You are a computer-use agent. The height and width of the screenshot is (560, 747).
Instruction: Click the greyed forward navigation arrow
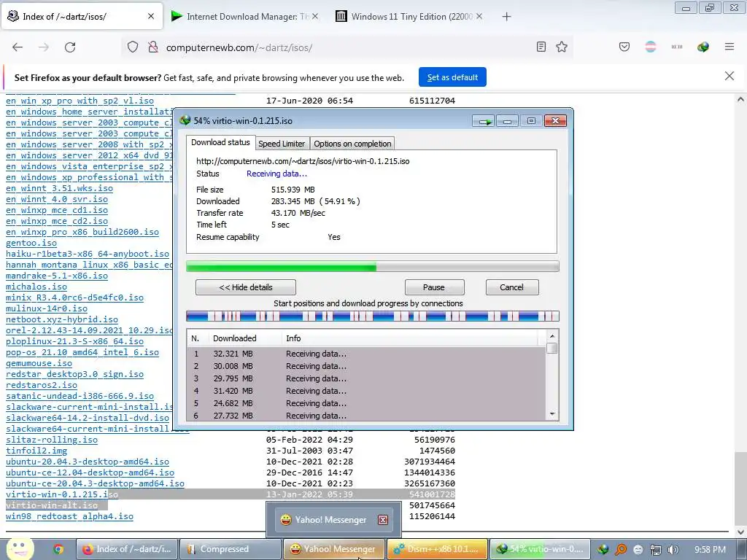click(44, 47)
